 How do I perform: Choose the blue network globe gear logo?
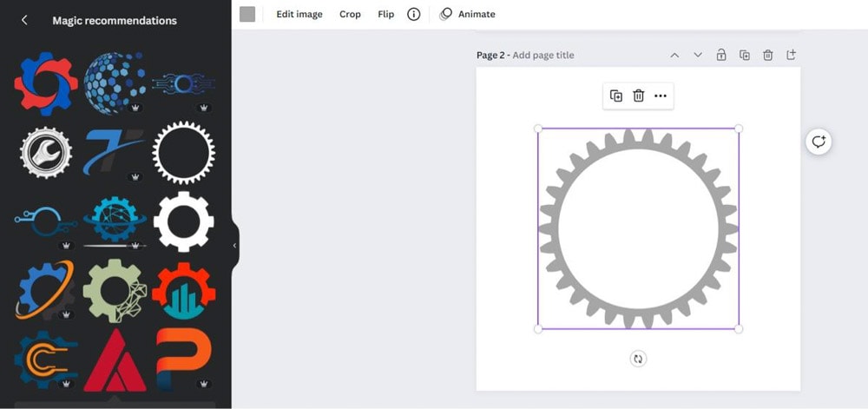[115, 220]
